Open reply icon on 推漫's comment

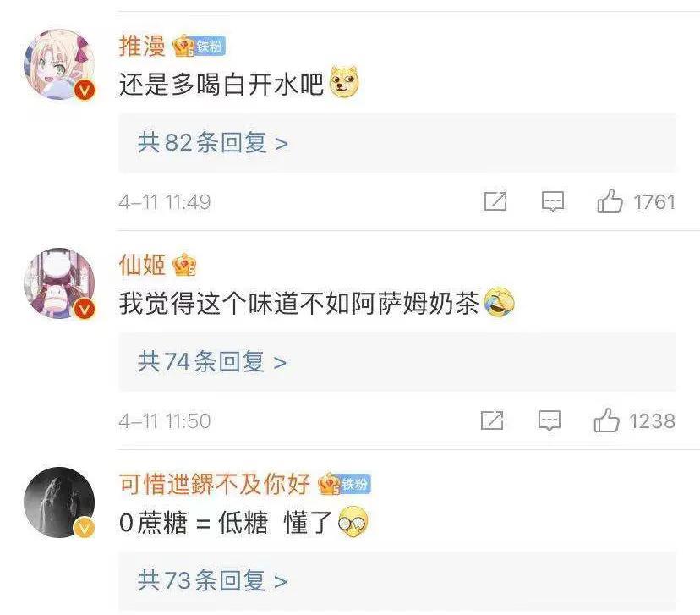(x=553, y=201)
